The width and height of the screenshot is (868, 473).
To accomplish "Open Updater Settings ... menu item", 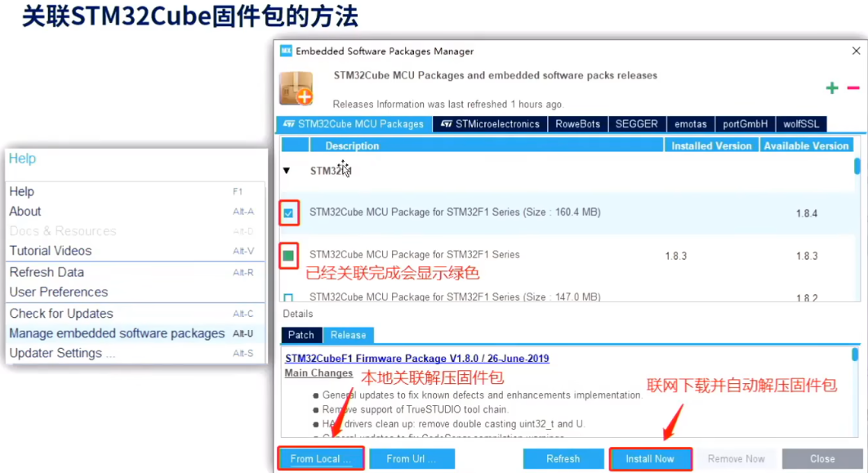I will [x=133, y=354].
